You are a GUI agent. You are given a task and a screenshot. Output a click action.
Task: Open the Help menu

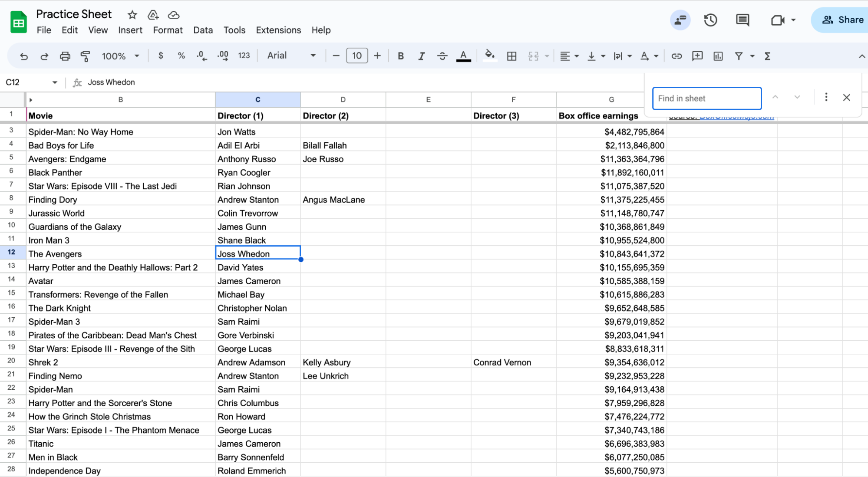click(321, 30)
